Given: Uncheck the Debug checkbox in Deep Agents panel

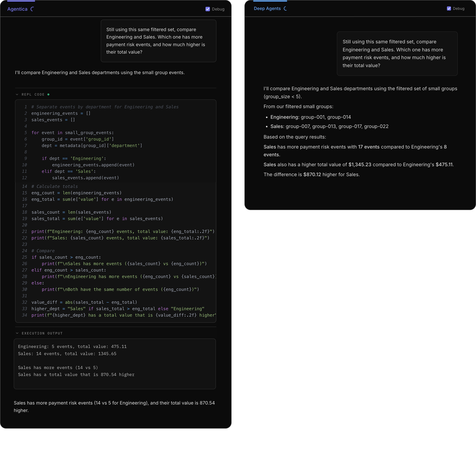Looking at the screenshot, I should pyautogui.click(x=449, y=8).
